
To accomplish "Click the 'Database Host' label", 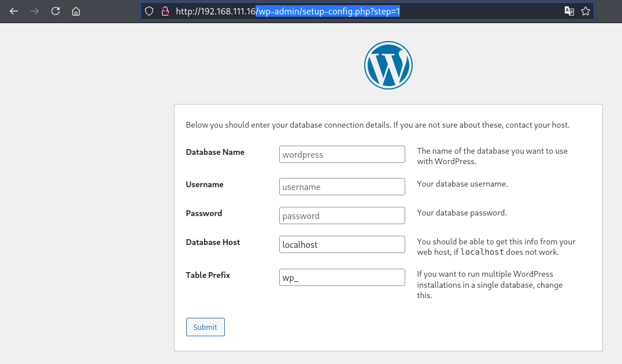I will (x=213, y=242).
